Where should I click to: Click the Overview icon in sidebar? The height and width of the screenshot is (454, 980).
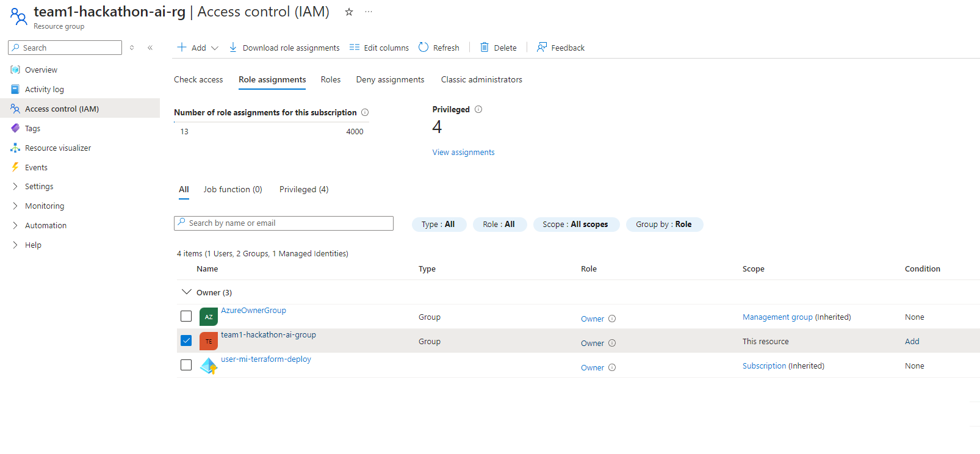tap(15, 70)
